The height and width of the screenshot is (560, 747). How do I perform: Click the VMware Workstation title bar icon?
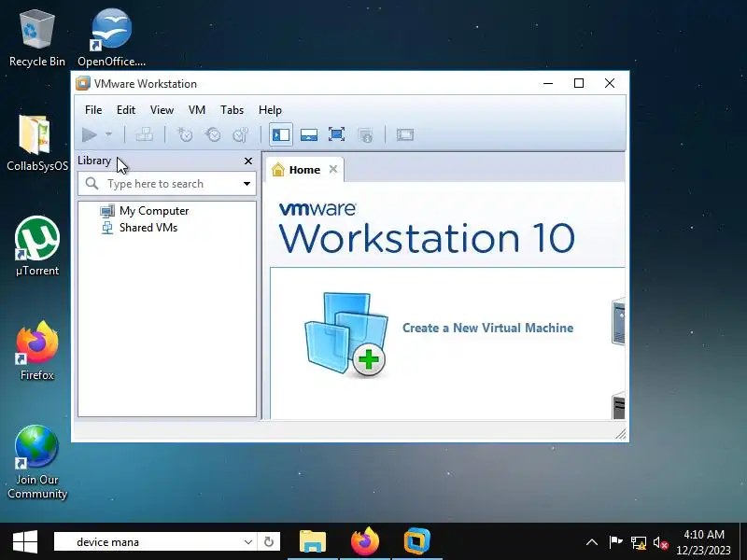coord(83,83)
